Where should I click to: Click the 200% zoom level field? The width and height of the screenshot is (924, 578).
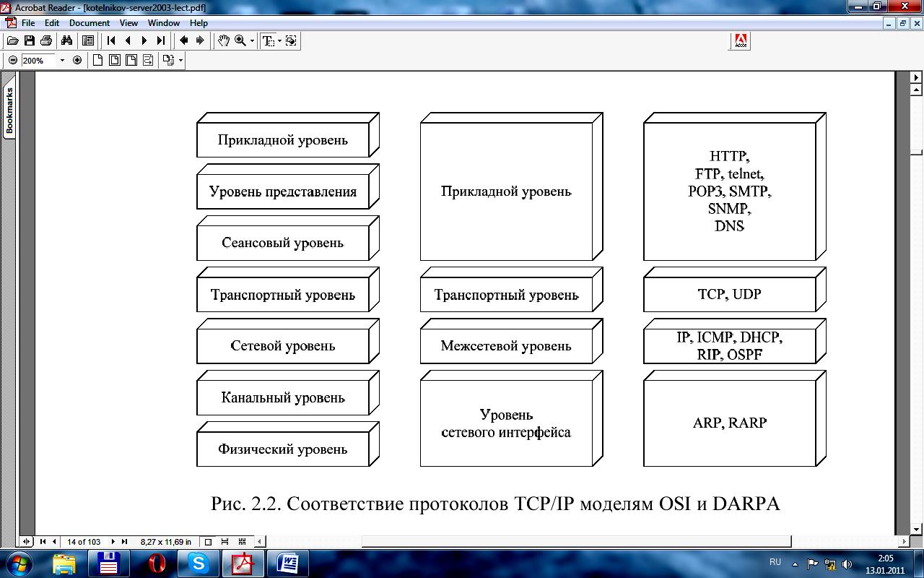click(x=38, y=61)
